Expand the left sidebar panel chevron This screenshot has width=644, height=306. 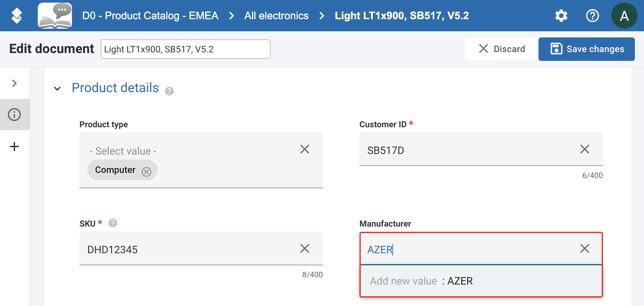pyautogui.click(x=14, y=83)
